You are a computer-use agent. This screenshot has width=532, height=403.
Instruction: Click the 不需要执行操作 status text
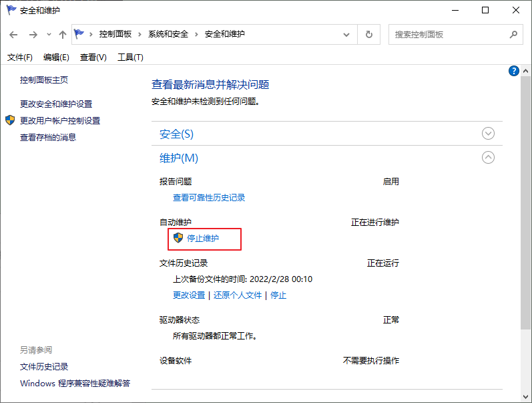pos(371,360)
